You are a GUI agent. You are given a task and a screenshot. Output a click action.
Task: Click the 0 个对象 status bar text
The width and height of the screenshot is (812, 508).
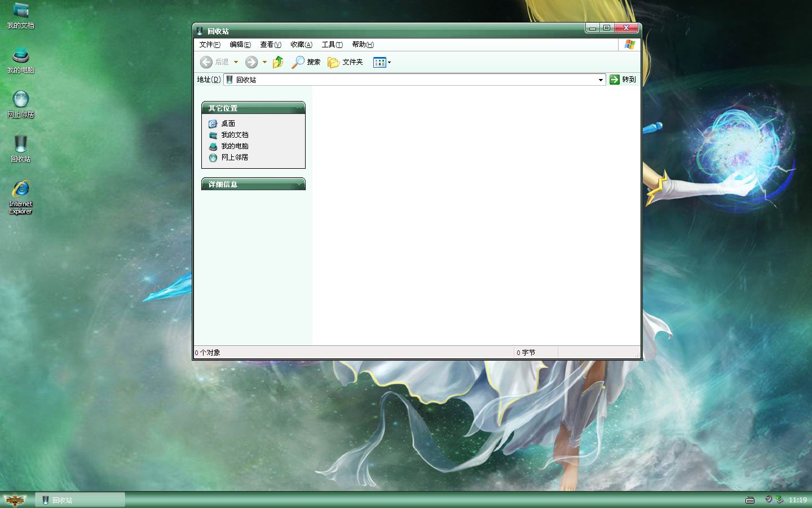[x=208, y=353]
